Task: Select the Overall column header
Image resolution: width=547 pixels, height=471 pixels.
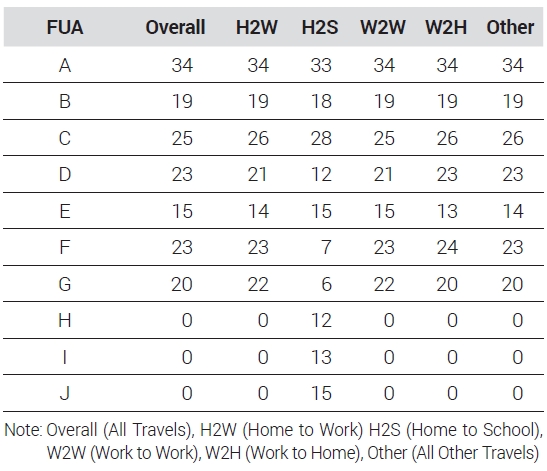Action: 175,27
